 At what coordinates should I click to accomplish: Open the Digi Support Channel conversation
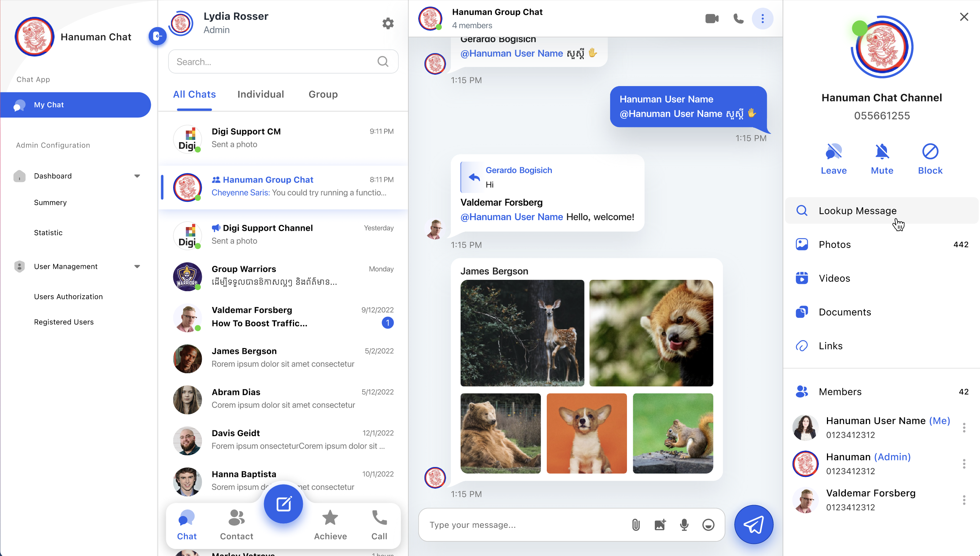coord(283,235)
